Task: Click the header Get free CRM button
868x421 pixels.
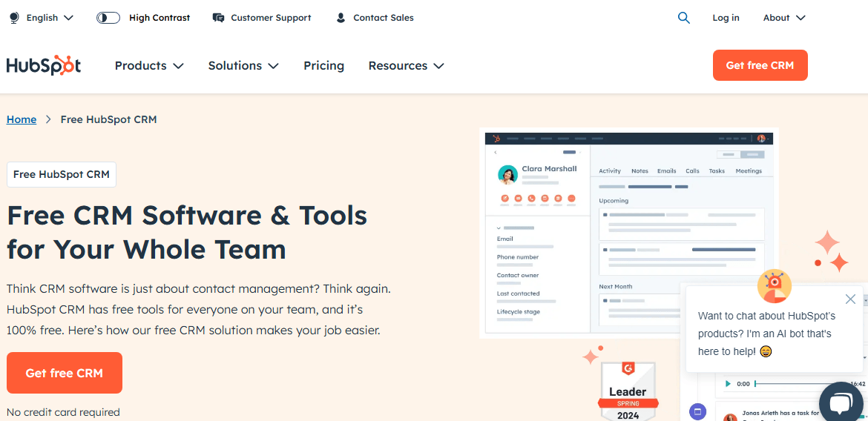Action: pos(760,65)
